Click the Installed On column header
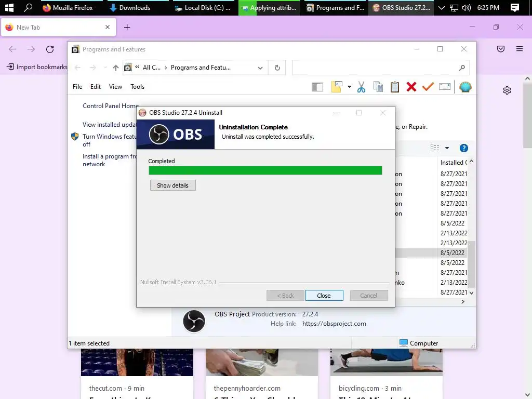This screenshot has width=532, height=399. click(x=453, y=163)
